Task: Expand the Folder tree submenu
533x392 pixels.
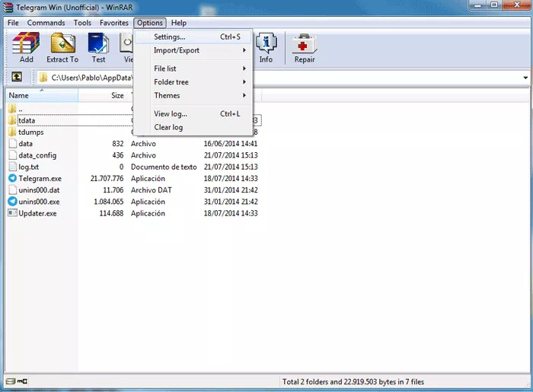Action: (193, 82)
